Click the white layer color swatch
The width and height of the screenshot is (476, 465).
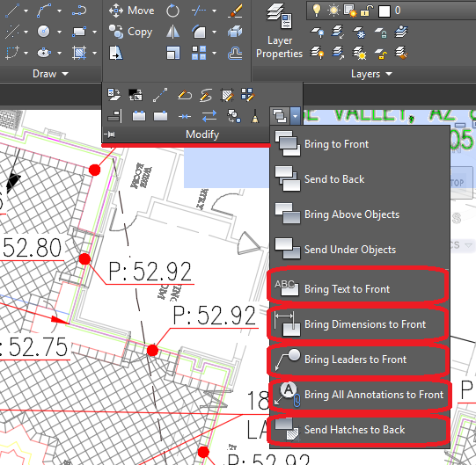384,11
